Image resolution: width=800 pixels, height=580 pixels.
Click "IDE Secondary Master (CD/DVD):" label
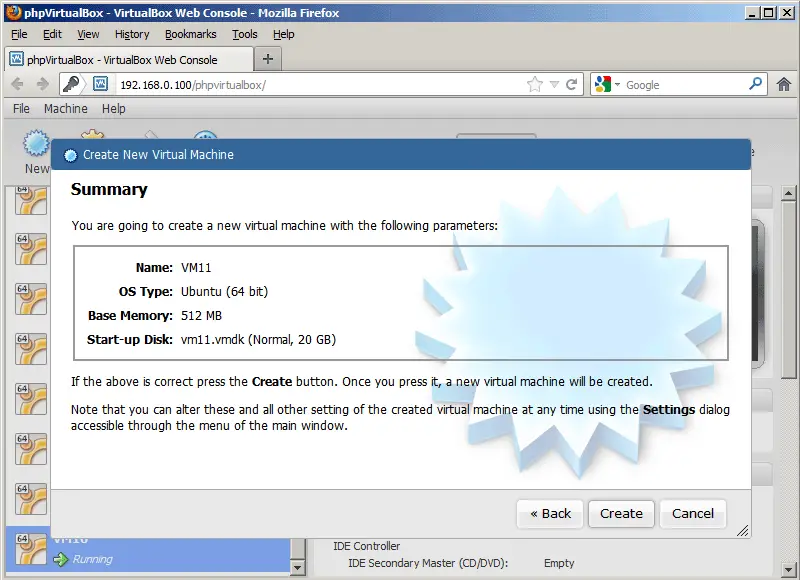click(428, 563)
